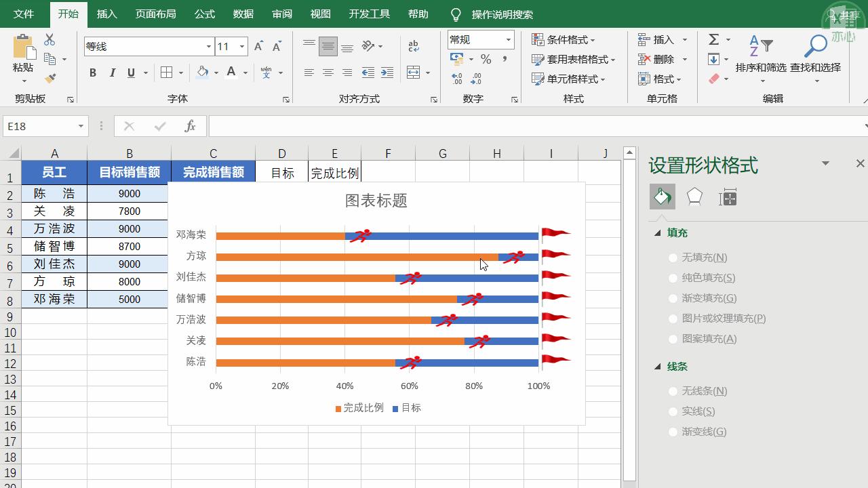The height and width of the screenshot is (488, 868).
Task: Switch to the 效果 pentagon icon in shape panel
Action: [694, 197]
